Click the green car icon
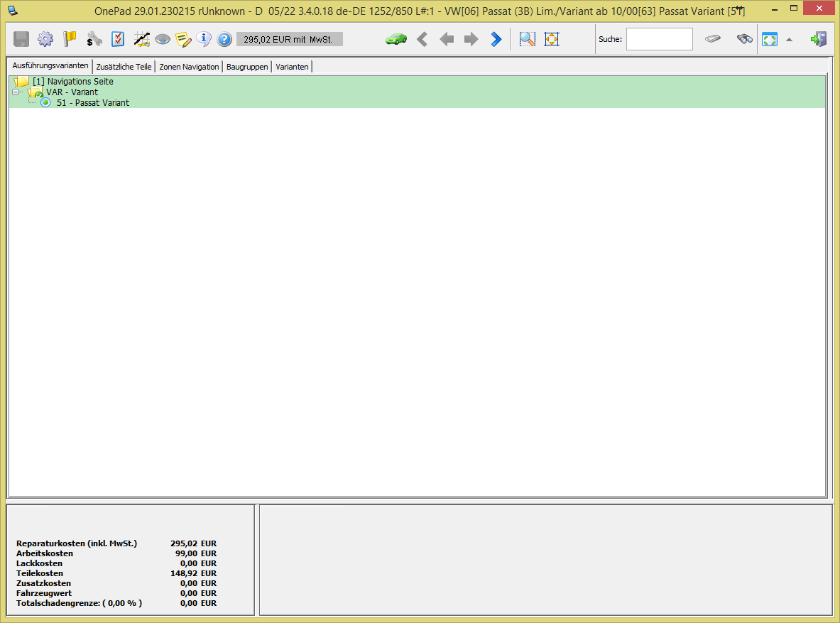 [x=396, y=39]
